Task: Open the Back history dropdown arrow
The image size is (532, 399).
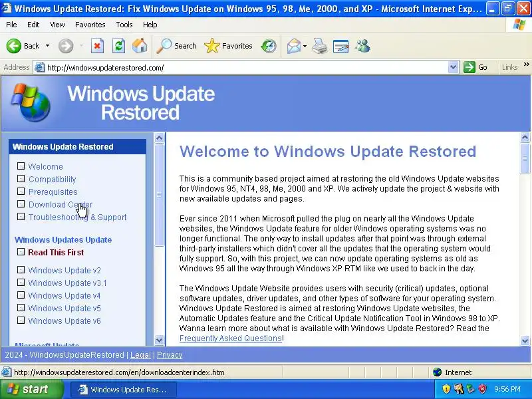Action: (47, 45)
